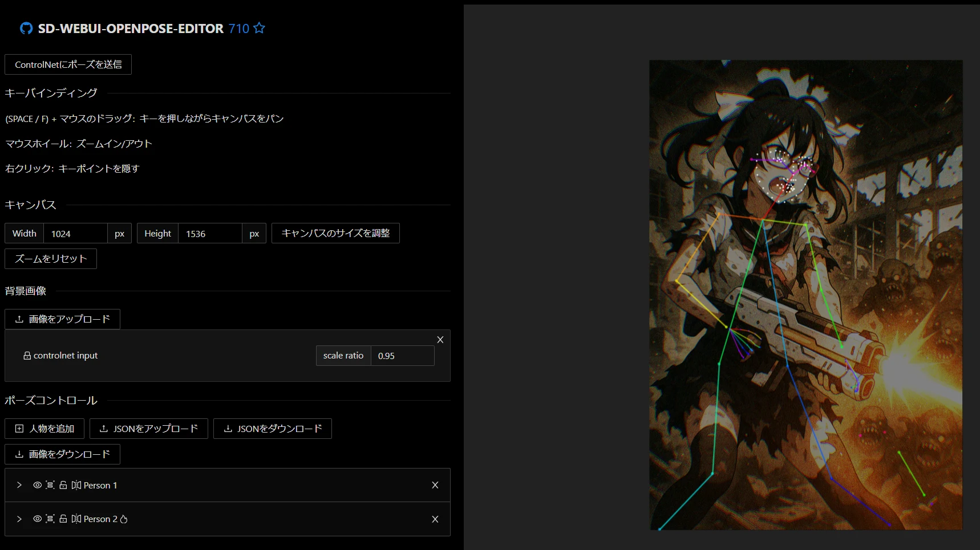Click the 背景画像 section heading
Image resolution: width=980 pixels, height=550 pixels.
coord(26,291)
